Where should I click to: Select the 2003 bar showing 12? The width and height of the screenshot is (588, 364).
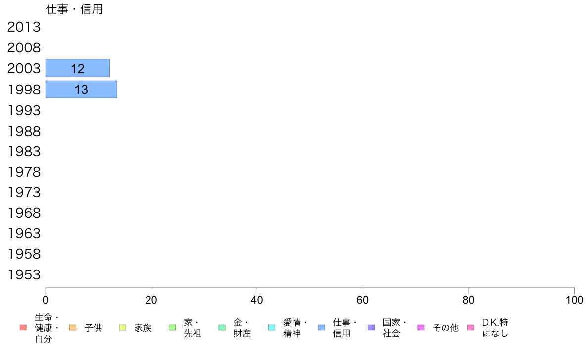[x=78, y=68]
